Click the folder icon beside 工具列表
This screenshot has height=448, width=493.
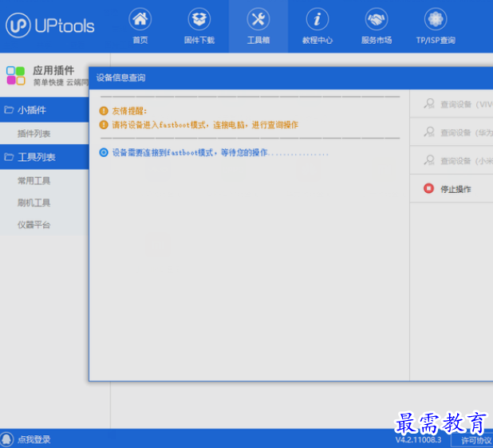pyautogui.click(x=9, y=157)
